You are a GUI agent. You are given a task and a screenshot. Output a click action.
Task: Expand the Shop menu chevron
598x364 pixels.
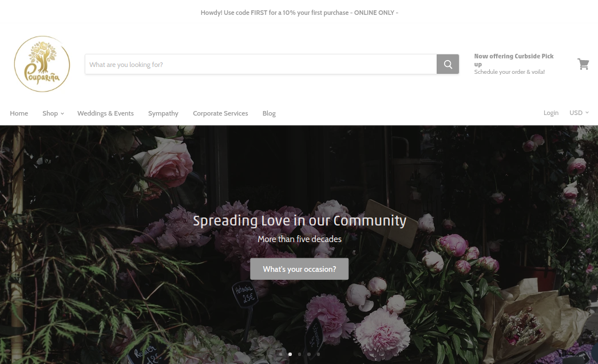click(62, 114)
